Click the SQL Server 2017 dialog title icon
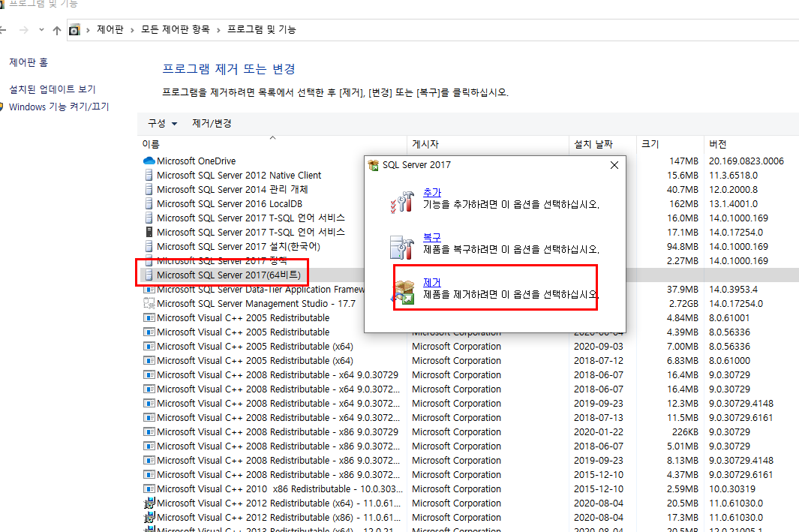The width and height of the screenshot is (799, 532). tap(373, 165)
